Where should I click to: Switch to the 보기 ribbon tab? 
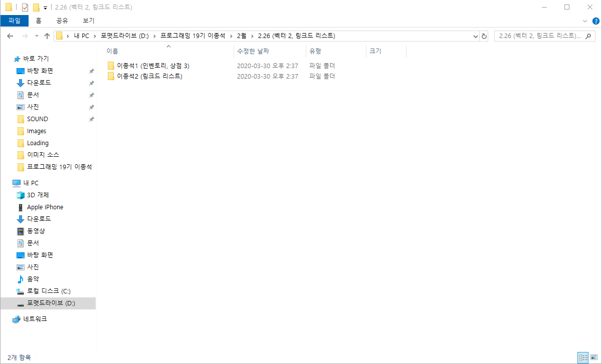(89, 21)
